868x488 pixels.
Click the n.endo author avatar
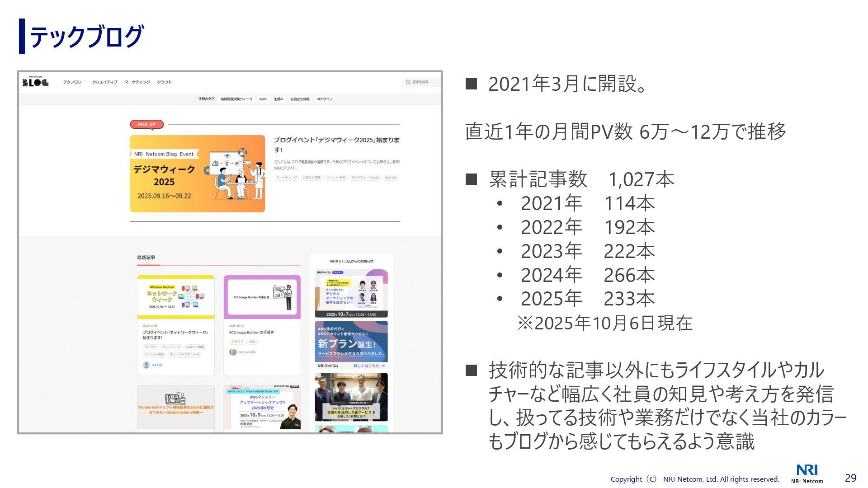pos(146,365)
